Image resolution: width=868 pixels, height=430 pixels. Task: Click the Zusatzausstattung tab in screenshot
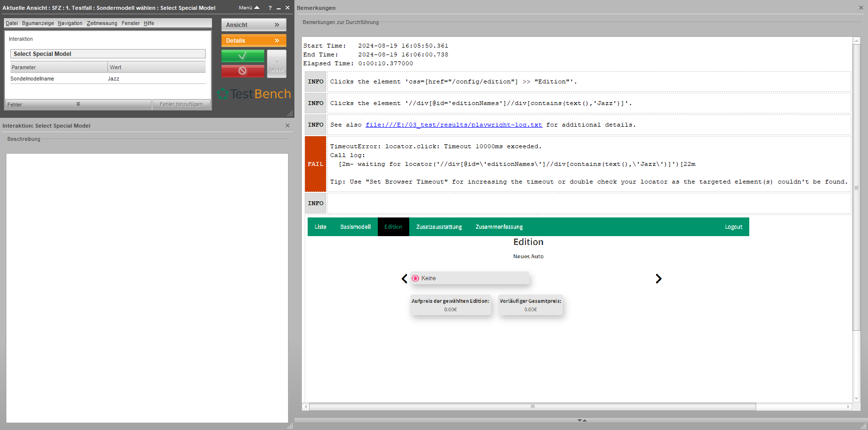pyautogui.click(x=439, y=227)
